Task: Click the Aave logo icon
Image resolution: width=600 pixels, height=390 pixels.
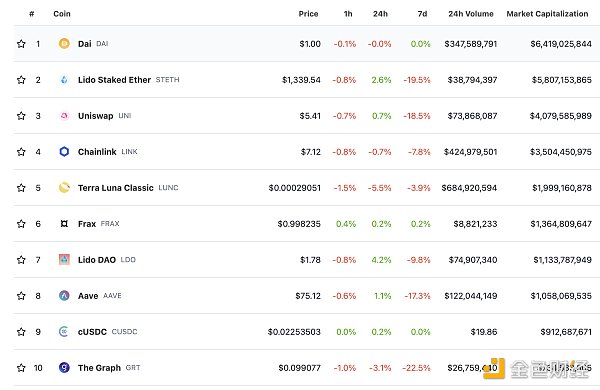Action: 64,295
